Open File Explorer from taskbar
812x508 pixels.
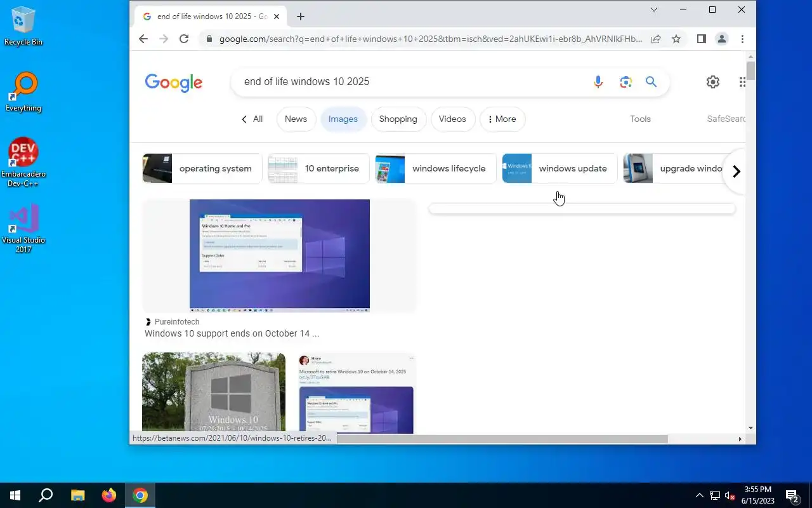pos(77,495)
